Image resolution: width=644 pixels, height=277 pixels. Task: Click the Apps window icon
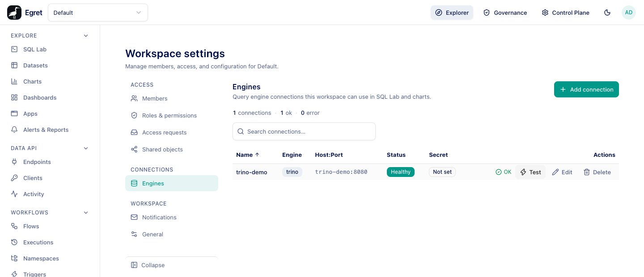(x=14, y=113)
